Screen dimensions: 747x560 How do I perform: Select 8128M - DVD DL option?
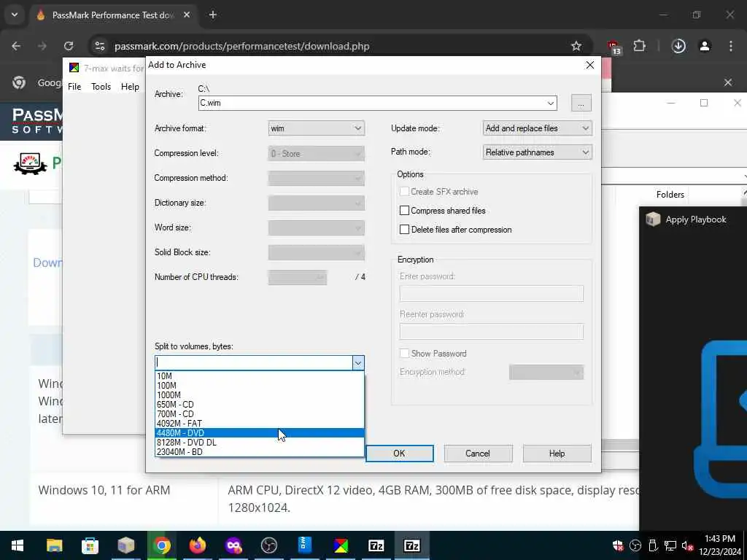point(260,443)
